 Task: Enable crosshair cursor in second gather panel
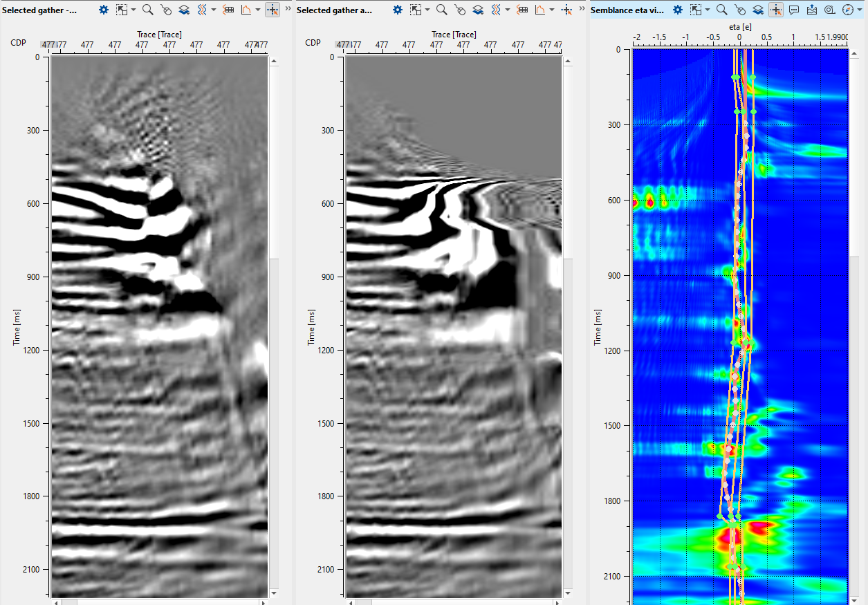coord(566,10)
